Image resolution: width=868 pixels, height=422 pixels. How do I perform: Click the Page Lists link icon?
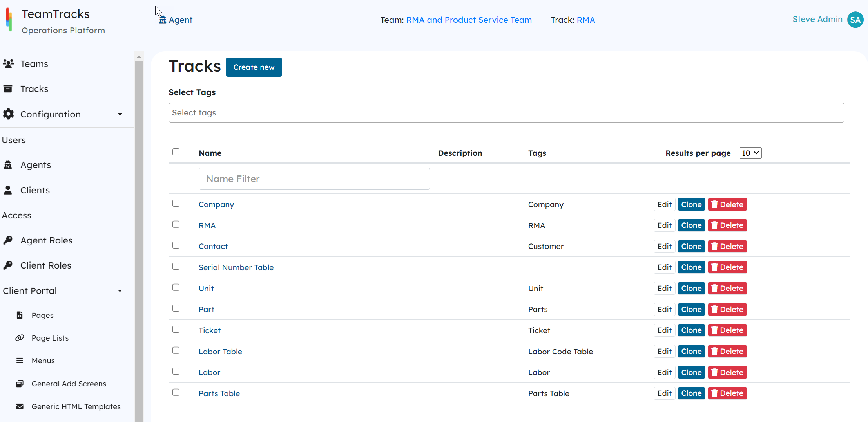click(20, 338)
